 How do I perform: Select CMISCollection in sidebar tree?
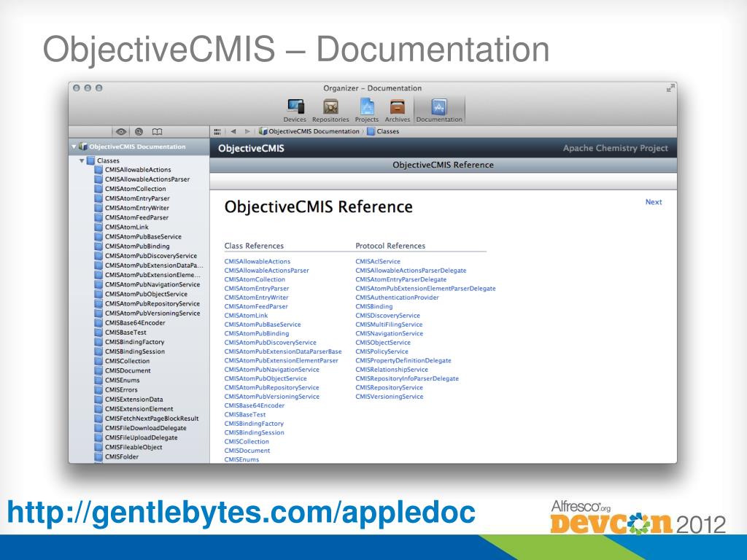[x=122, y=361]
